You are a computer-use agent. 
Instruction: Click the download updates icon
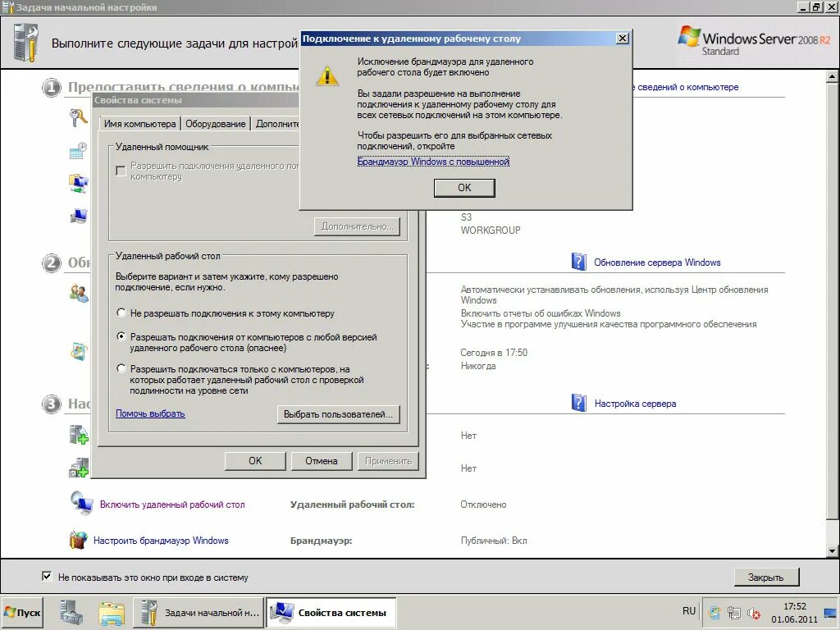[x=78, y=351]
